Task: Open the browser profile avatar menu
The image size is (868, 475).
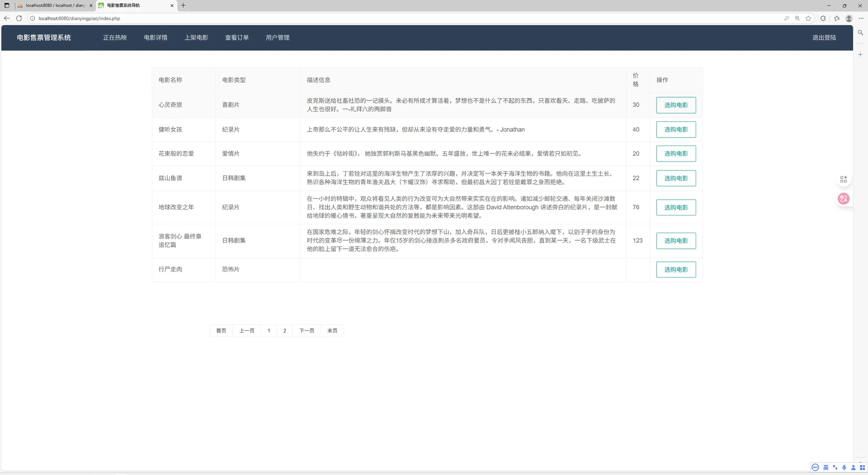Action: 849,18
